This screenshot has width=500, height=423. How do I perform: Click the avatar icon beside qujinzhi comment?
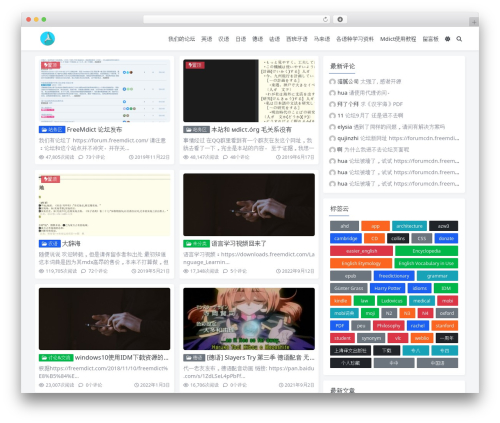coord(332,138)
